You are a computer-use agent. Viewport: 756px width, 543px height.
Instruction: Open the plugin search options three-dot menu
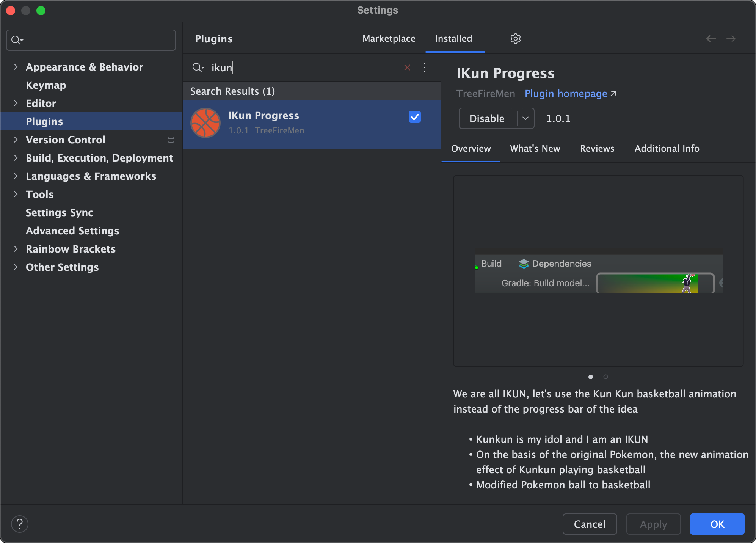(x=425, y=67)
